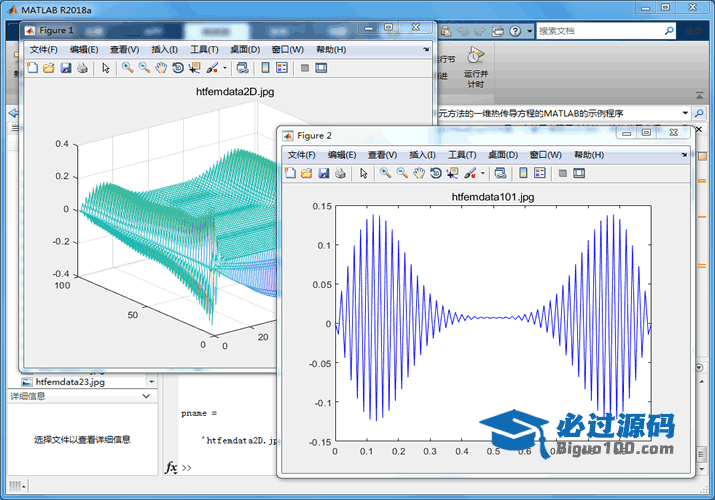
Task: Hide plot tools in Figure 1 toolbar
Action: (x=305, y=68)
